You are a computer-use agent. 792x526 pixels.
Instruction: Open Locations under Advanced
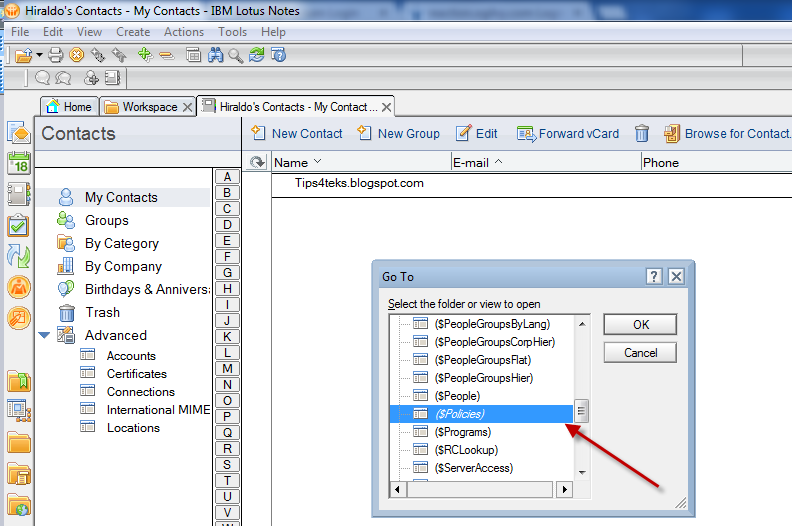coord(133,427)
